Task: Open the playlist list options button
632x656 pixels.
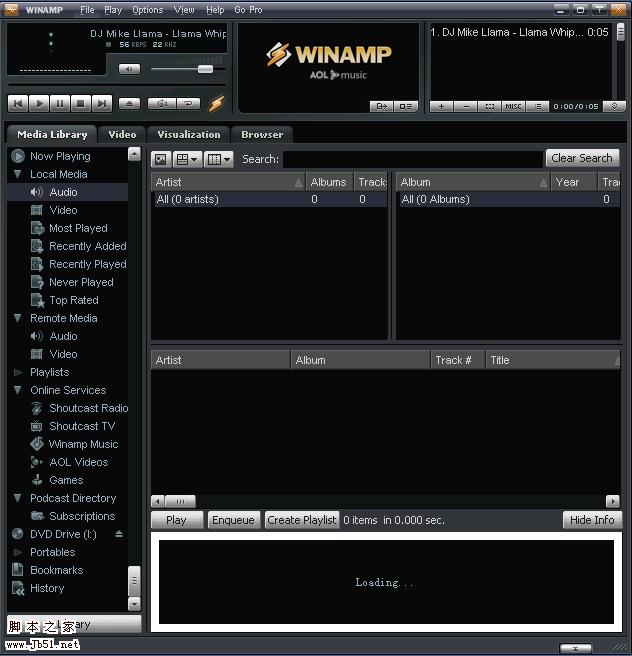Action: [538, 106]
